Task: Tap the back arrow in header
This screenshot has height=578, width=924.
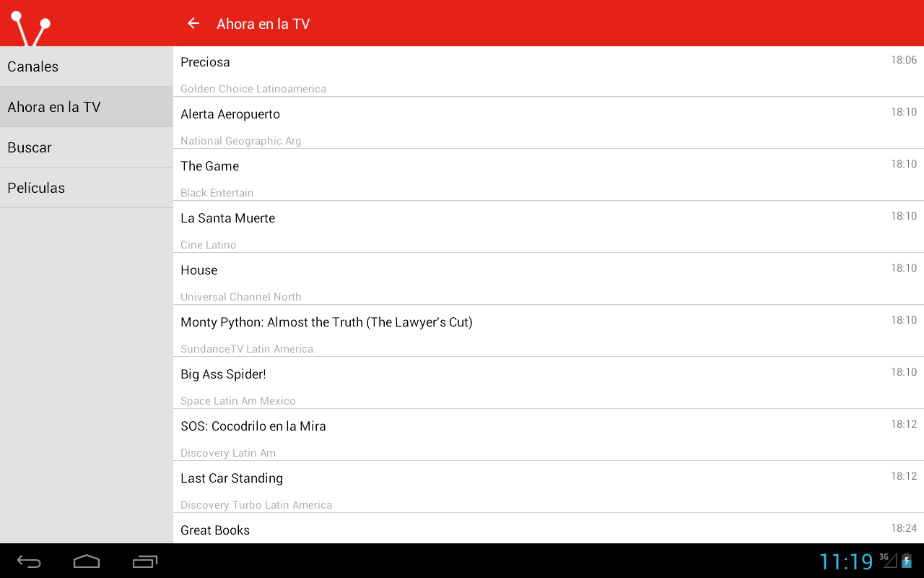Action: (193, 23)
